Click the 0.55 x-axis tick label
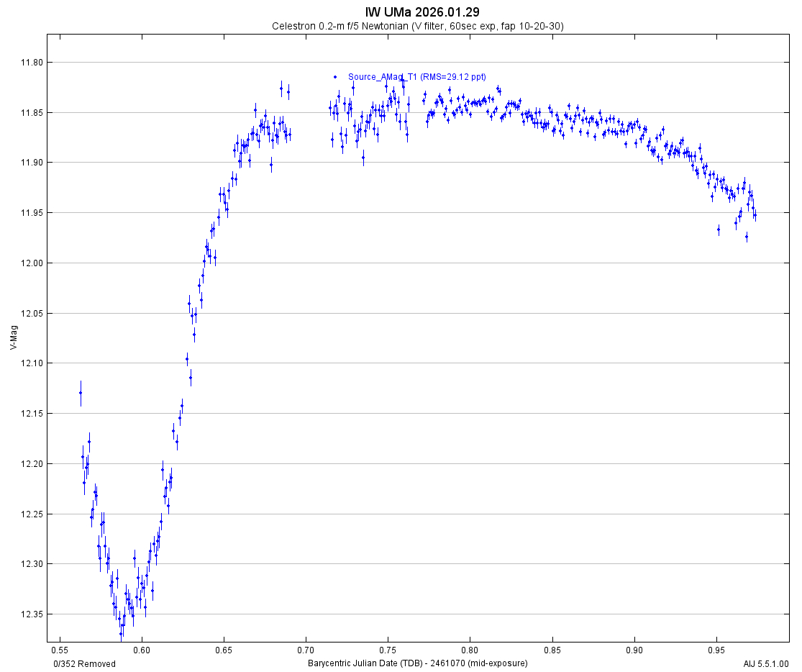The image size is (802, 672). point(60,650)
